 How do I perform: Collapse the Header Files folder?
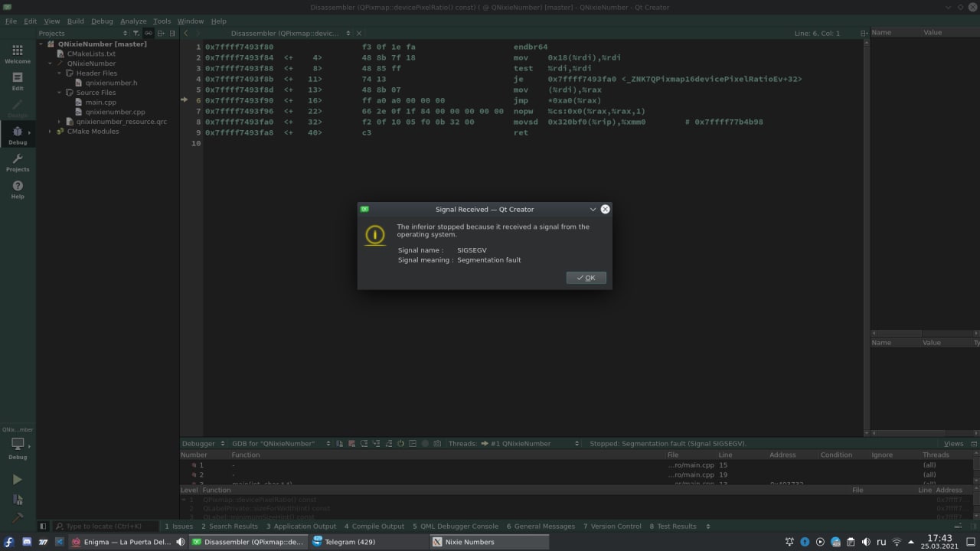click(x=60, y=73)
